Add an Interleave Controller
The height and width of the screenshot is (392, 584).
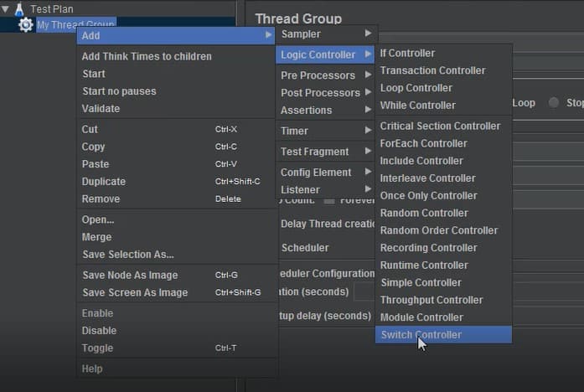coord(443,178)
